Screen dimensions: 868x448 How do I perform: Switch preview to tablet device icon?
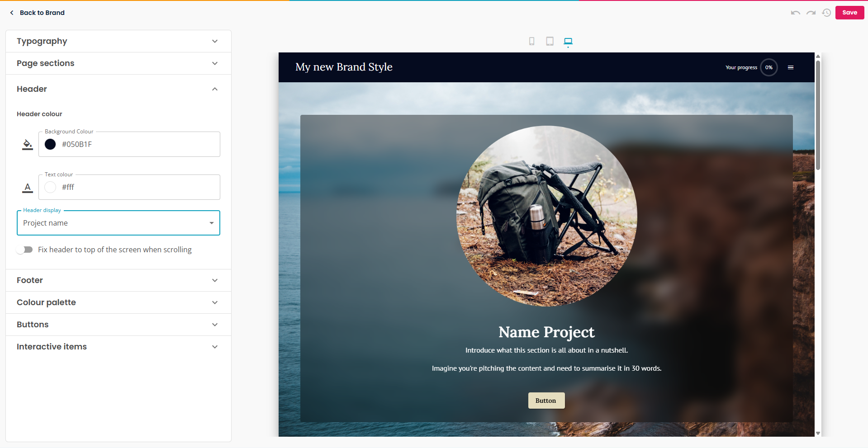click(x=550, y=41)
